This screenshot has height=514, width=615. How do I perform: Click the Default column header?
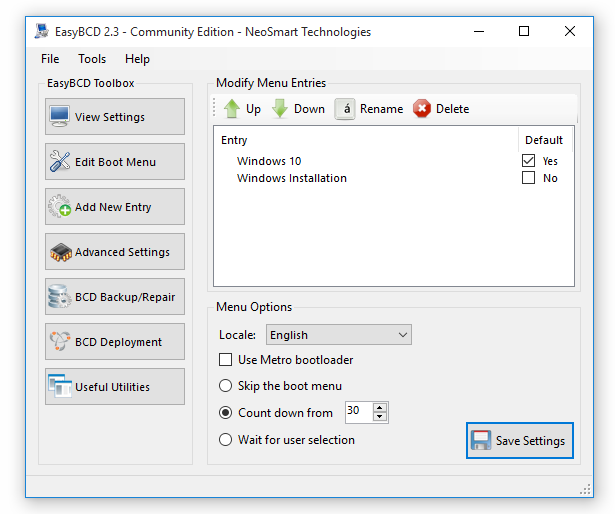[x=544, y=140]
